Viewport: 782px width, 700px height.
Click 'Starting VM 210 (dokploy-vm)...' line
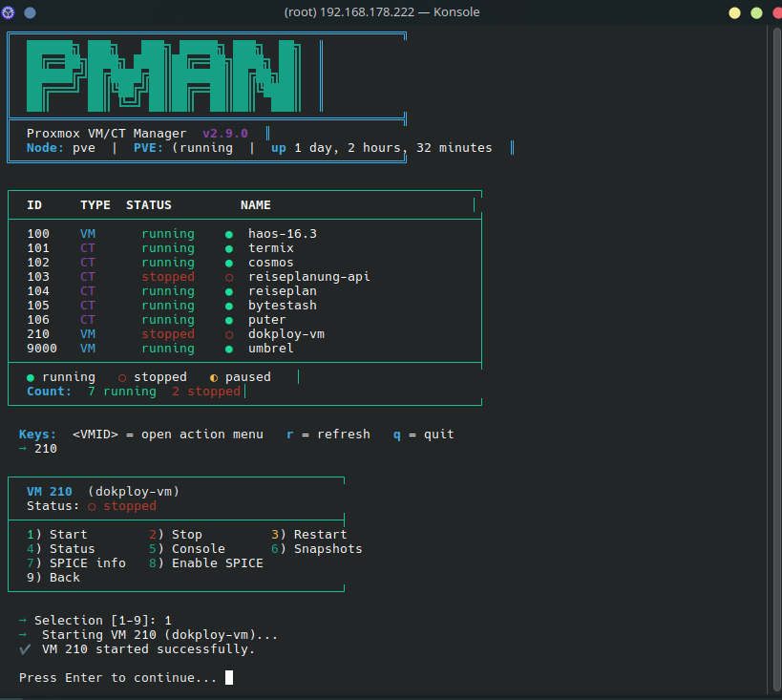(x=159, y=635)
